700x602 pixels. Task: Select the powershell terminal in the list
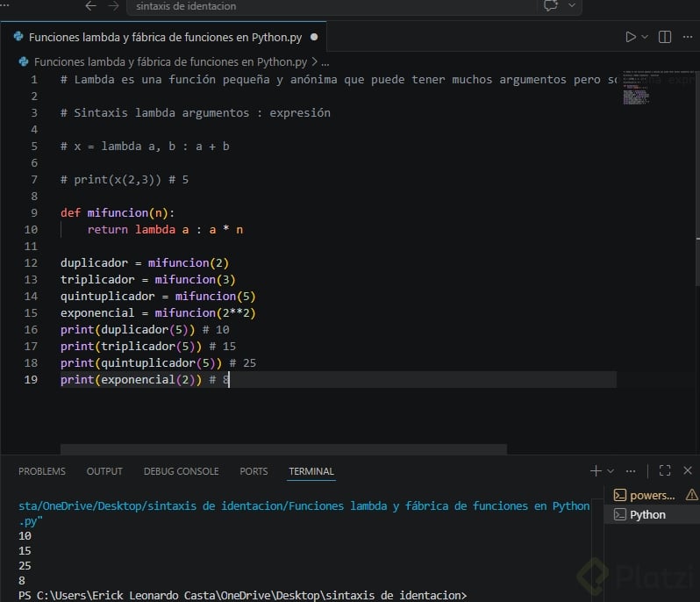click(x=645, y=495)
